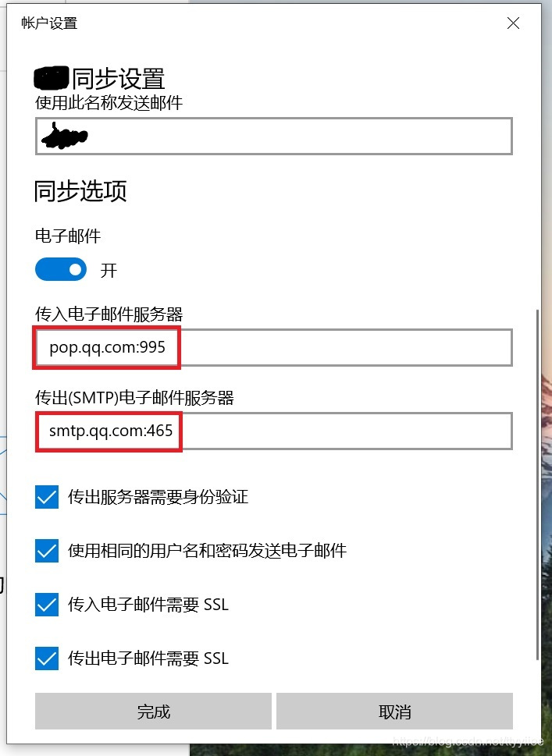Focus the smtp.qq.com:465 outgoing server field
Screen dimensions: 552x756
[x=273, y=431]
